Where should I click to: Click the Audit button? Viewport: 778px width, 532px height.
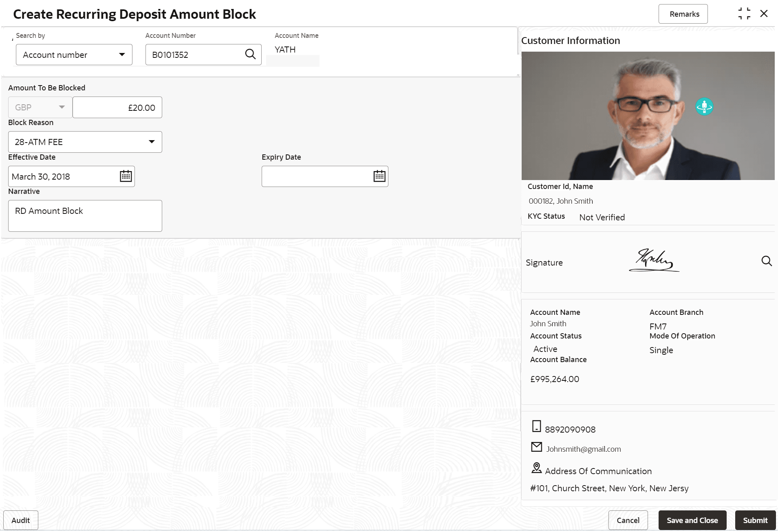point(21,520)
